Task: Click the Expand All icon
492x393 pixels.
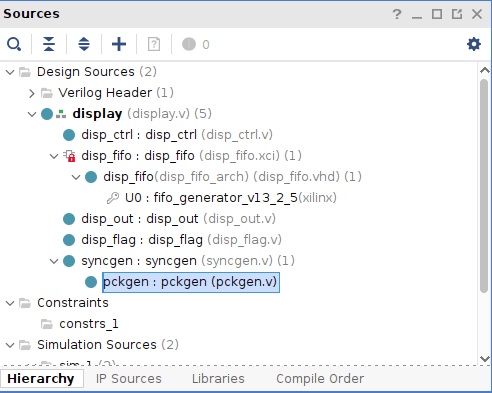Action: (84, 44)
